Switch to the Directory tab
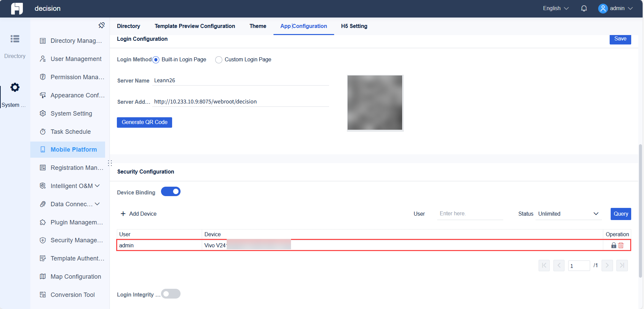 coord(128,26)
